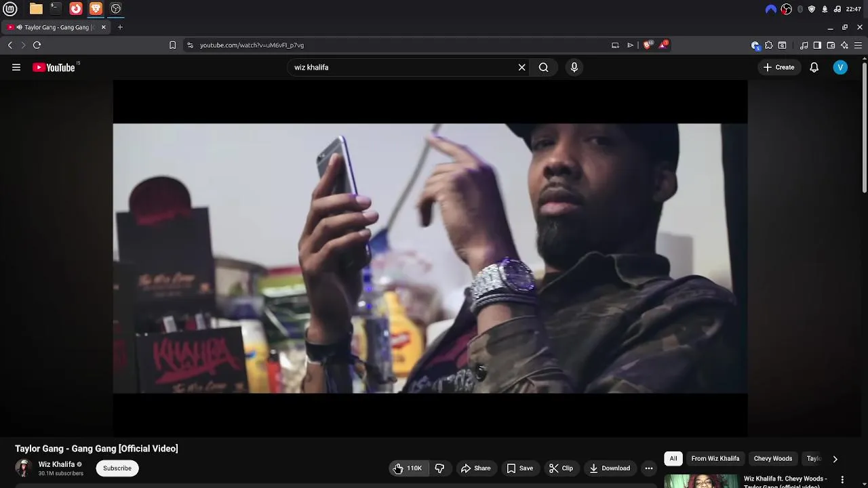This screenshot has height=488, width=868.
Task: Go forward in browser history
Action: click(23, 45)
